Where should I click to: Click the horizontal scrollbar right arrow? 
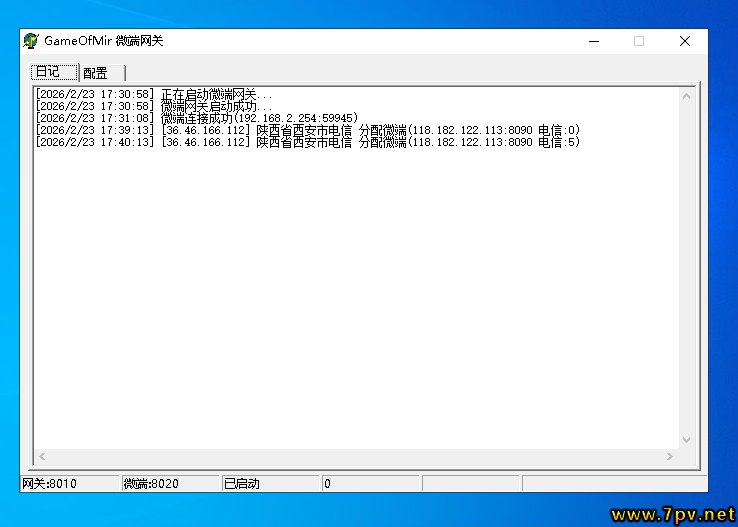[669, 456]
